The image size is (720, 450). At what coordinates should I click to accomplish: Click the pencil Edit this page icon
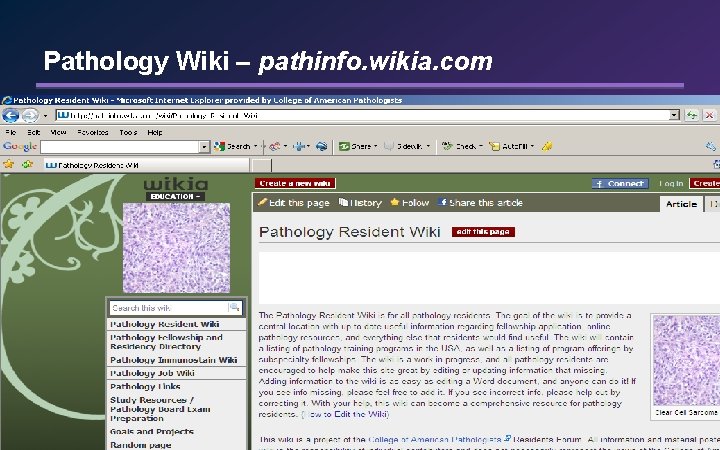[x=262, y=202]
